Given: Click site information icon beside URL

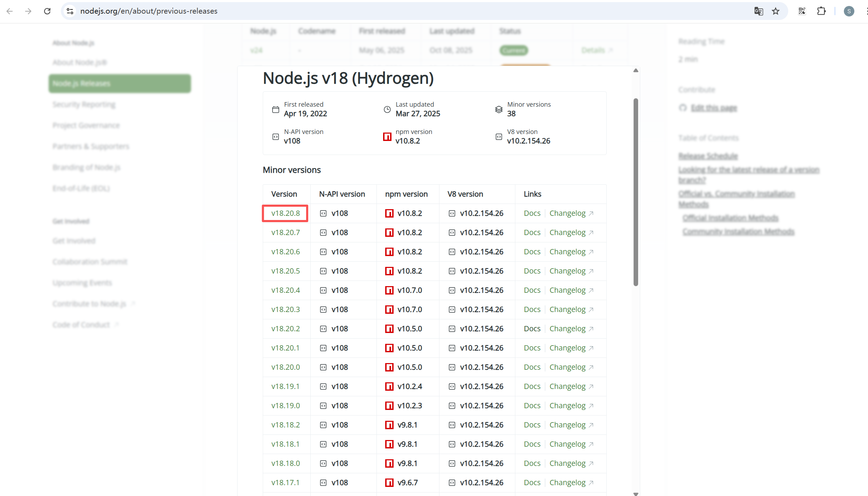Looking at the screenshot, I should [x=70, y=11].
